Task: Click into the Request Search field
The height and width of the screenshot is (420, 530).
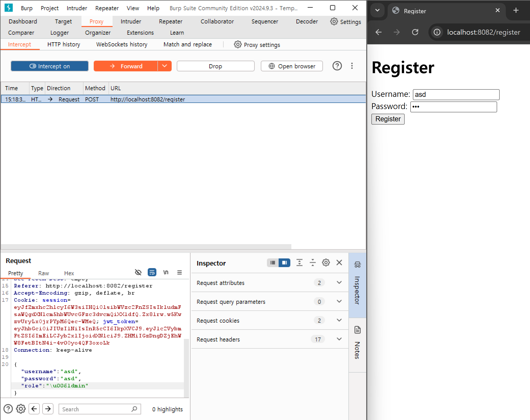Action: [x=100, y=409]
